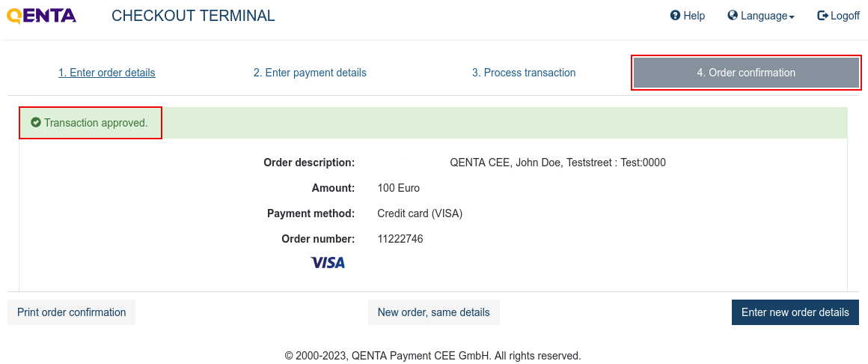Screen dimensions: 868x364
Task: Click the order number 11222746
Action: [x=400, y=239]
